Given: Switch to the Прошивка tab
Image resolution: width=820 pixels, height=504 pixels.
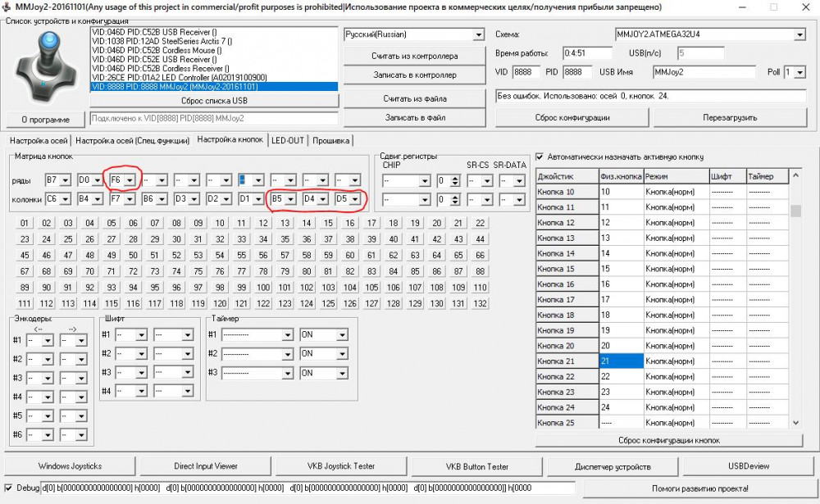Looking at the screenshot, I should point(332,140).
